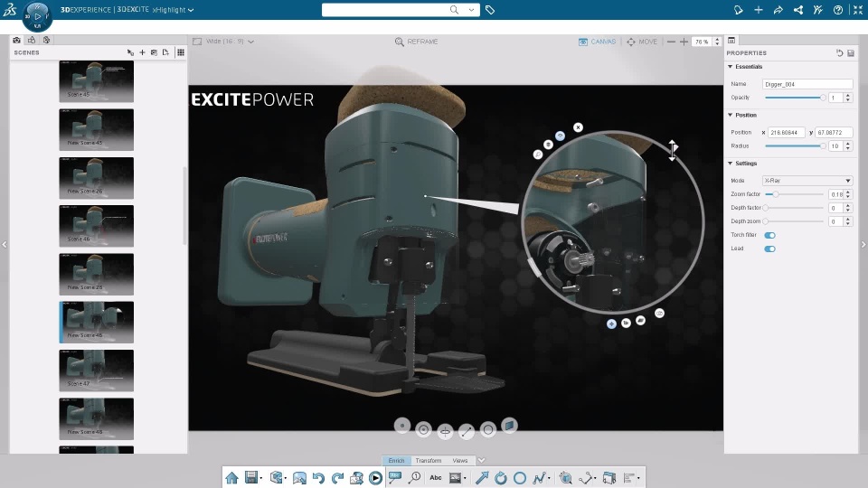Click the reset icon in Properties header
Image resolution: width=868 pixels, height=488 pixels.
tap(840, 53)
